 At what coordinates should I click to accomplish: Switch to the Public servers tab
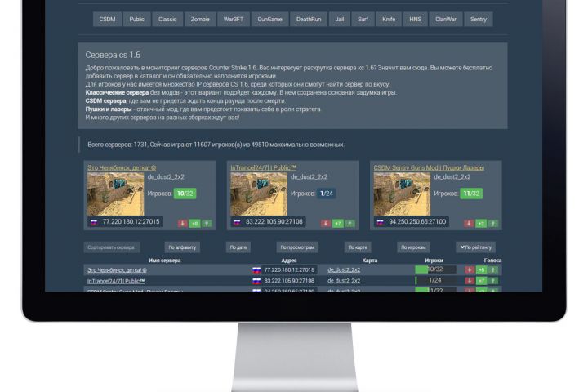137,19
